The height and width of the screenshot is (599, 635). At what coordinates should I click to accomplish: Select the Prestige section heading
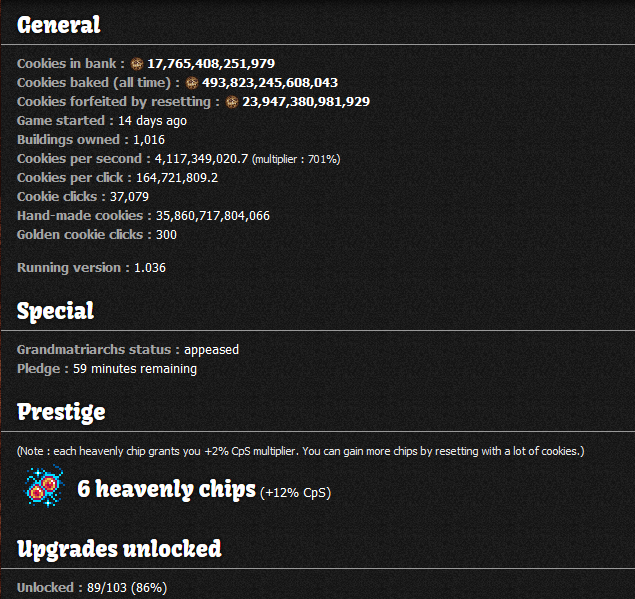tap(61, 412)
